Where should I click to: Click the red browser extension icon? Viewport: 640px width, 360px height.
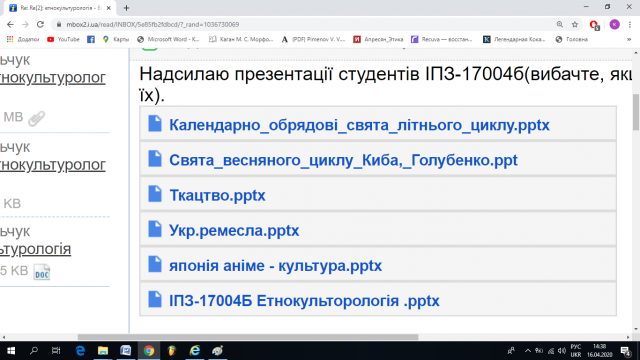pyautogui.click(x=594, y=25)
